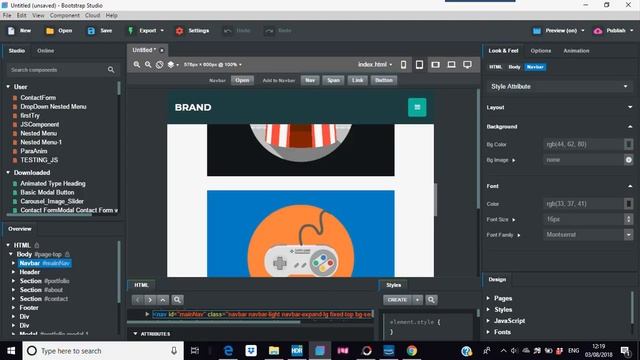Open the Cloud menu
This screenshot has width=640, height=360.
92,15
